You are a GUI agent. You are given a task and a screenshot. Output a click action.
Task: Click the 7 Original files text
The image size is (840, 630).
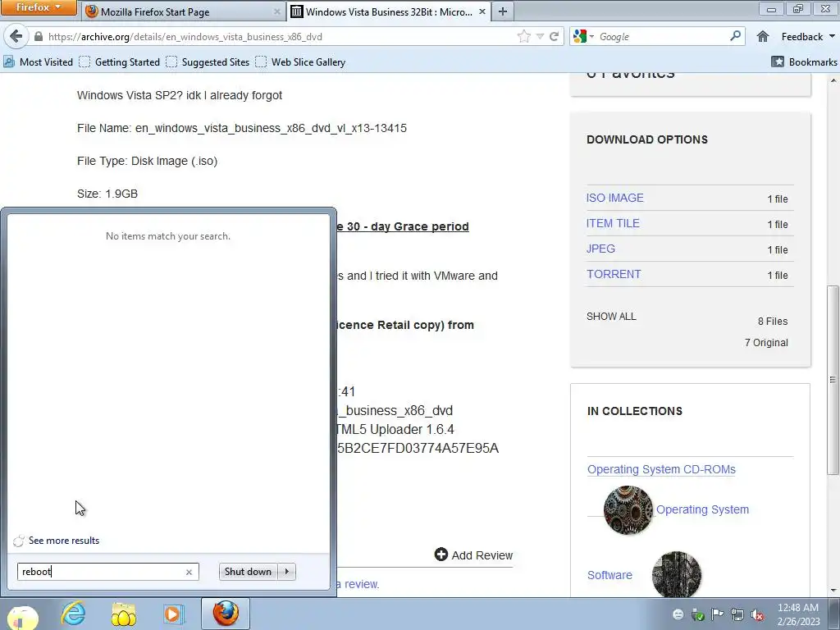pos(766,342)
